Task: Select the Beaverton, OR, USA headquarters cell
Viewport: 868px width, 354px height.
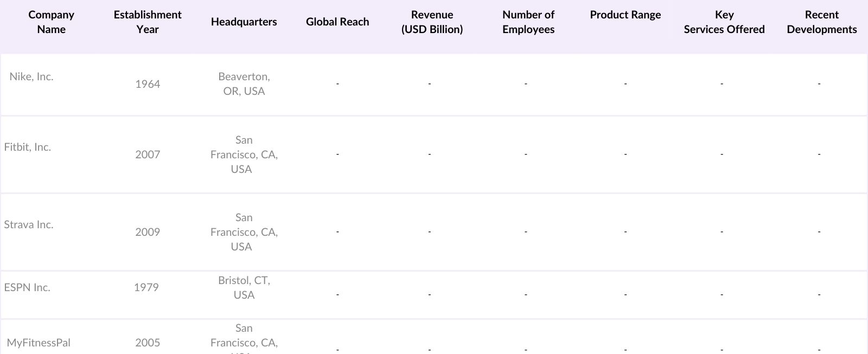Action: click(x=244, y=84)
